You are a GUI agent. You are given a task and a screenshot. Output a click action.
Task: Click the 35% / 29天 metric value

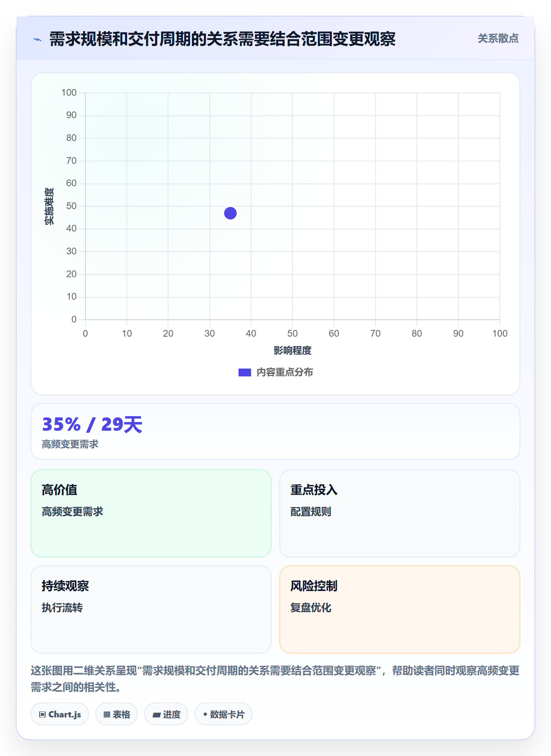[x=92, y=424]
